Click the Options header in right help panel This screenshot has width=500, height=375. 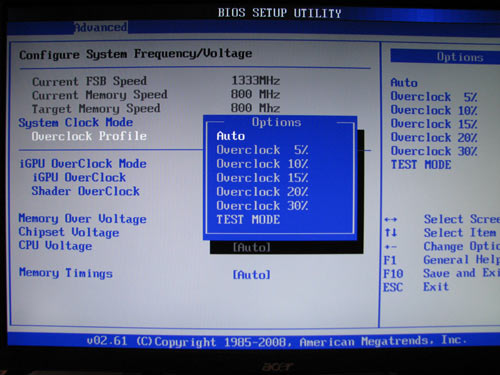tap(460, 57)
